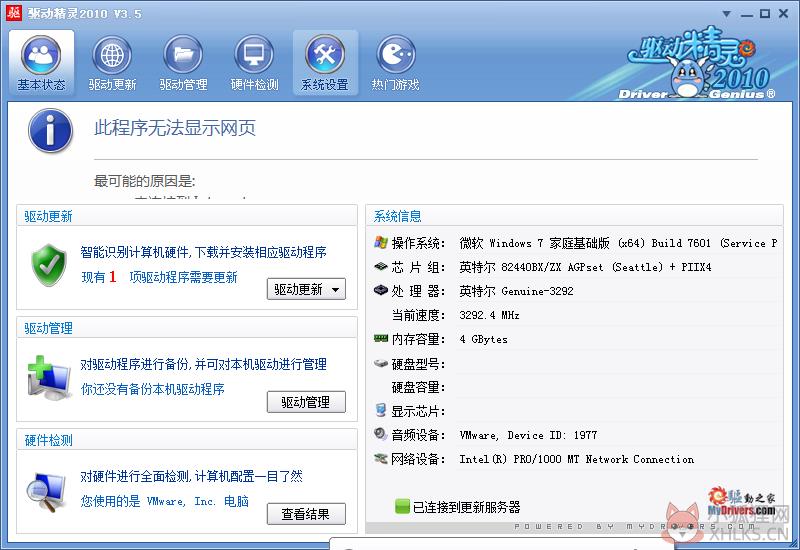Click the VMware, Device ID: 1977 value
Screen dimensions: 800x550
click(528, 435)
